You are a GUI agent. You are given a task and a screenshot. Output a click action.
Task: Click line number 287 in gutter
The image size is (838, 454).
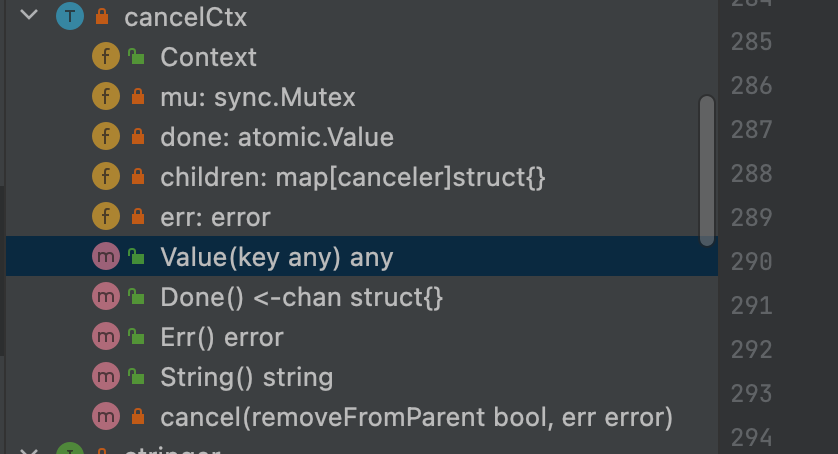point(751,130)
